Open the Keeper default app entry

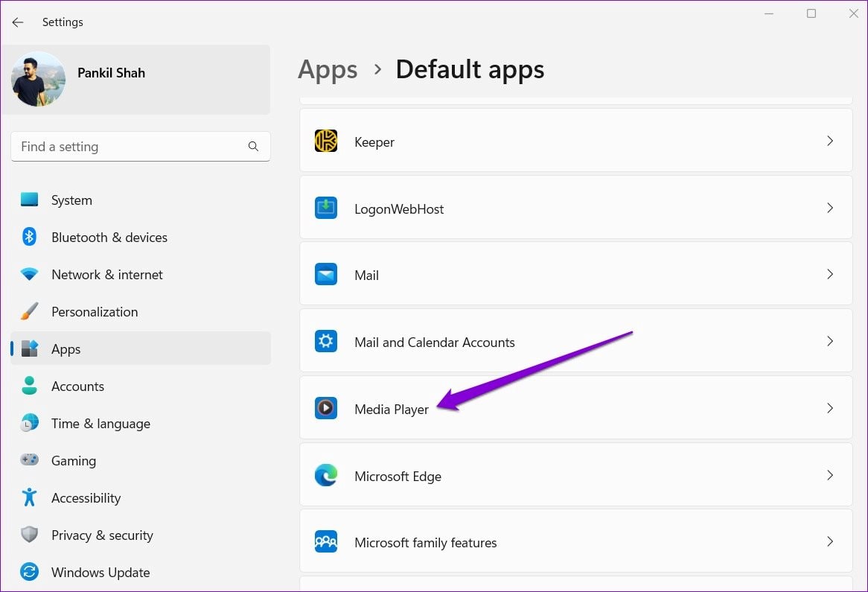[575, 141]
